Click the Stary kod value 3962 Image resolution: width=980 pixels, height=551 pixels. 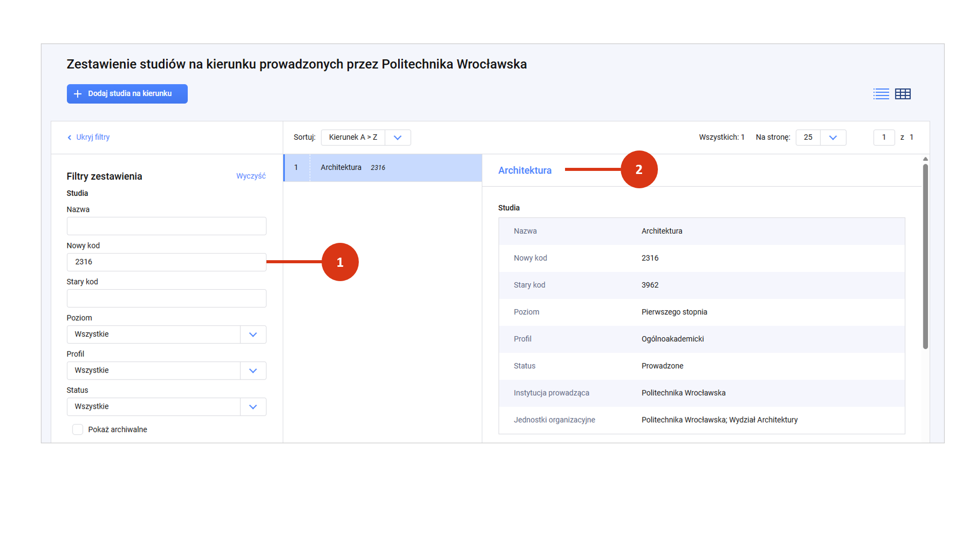tap(650, 285)
